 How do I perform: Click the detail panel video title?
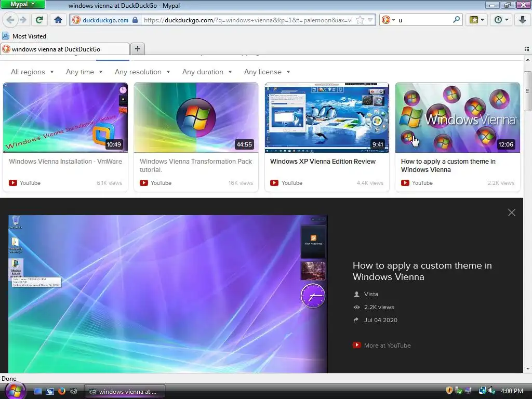click(x=422, y=271)
